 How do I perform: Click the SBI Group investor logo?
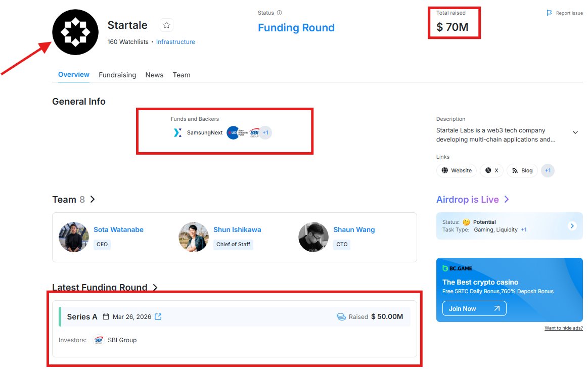coord(99,340)
